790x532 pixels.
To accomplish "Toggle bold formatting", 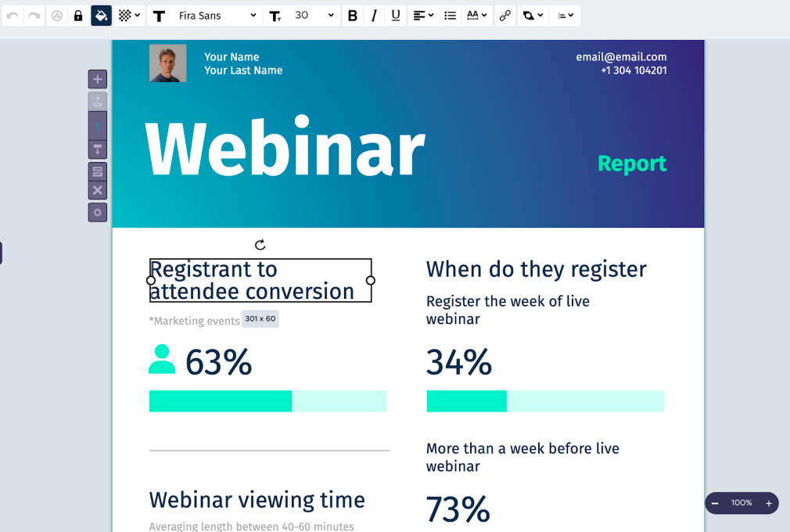I will (353, 16).
